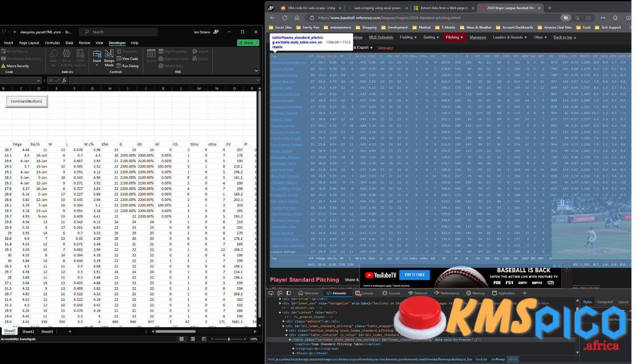Open the Fielding dropdown menu
Viewport: 639px width, 364px height.
coord(408,37)
